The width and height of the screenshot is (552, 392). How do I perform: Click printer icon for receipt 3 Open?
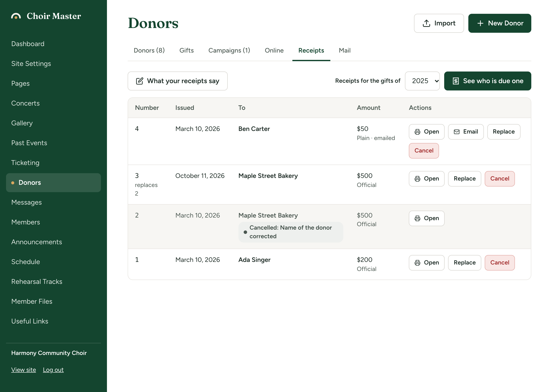[417, 179]
